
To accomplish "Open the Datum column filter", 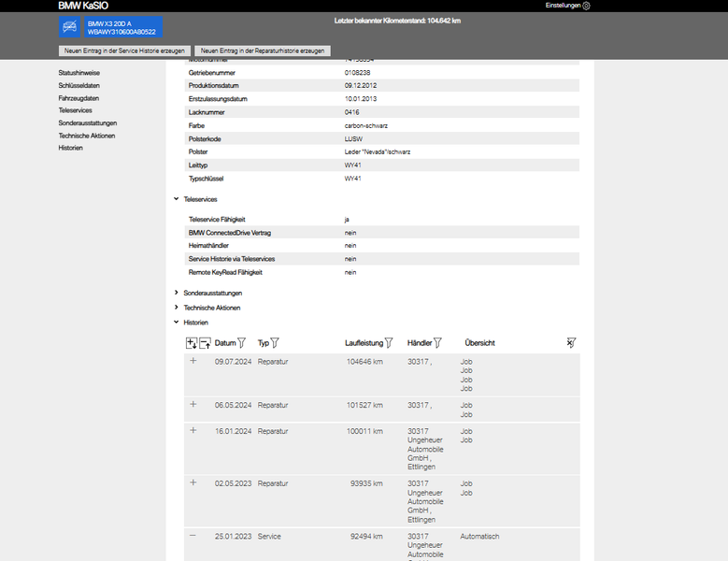I will click(241, 343).
